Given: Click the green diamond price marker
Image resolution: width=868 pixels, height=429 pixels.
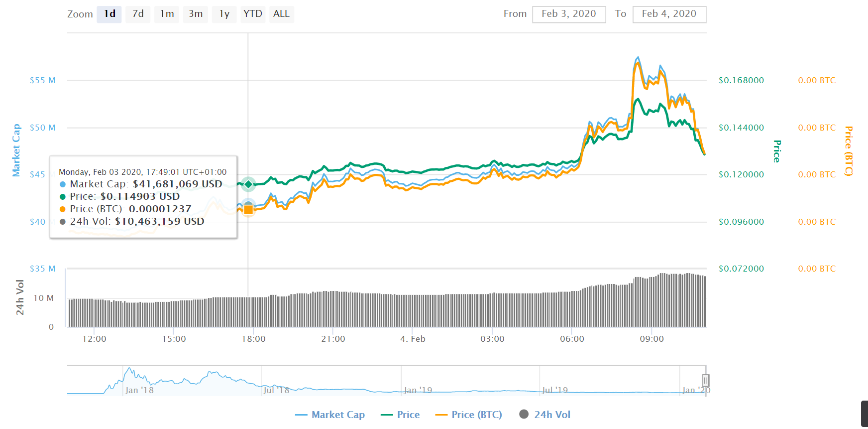Looking at the screenshot, I should click(x=248, y=184).
